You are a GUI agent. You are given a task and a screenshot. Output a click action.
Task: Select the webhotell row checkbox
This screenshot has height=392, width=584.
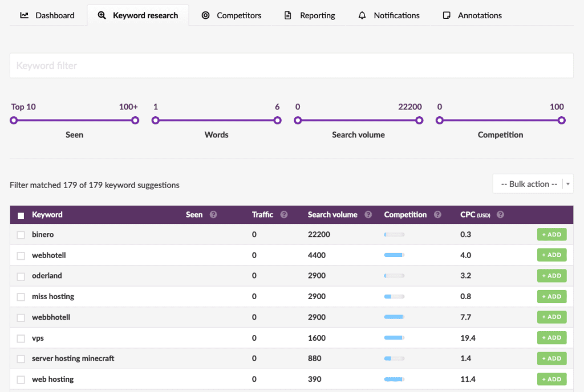click(21, 256)
